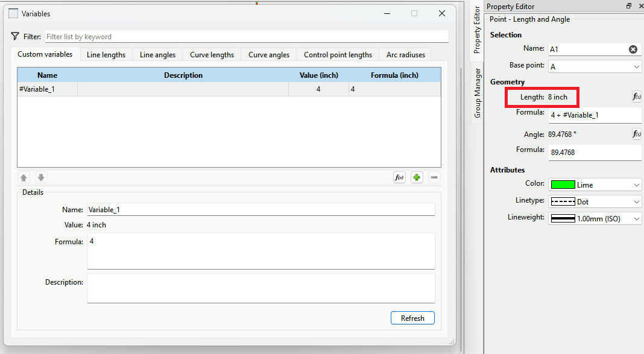The image size is (644, 354).
Task: Clear the point name A1 field
Action: pyautogui.click(x=633, y=49)
